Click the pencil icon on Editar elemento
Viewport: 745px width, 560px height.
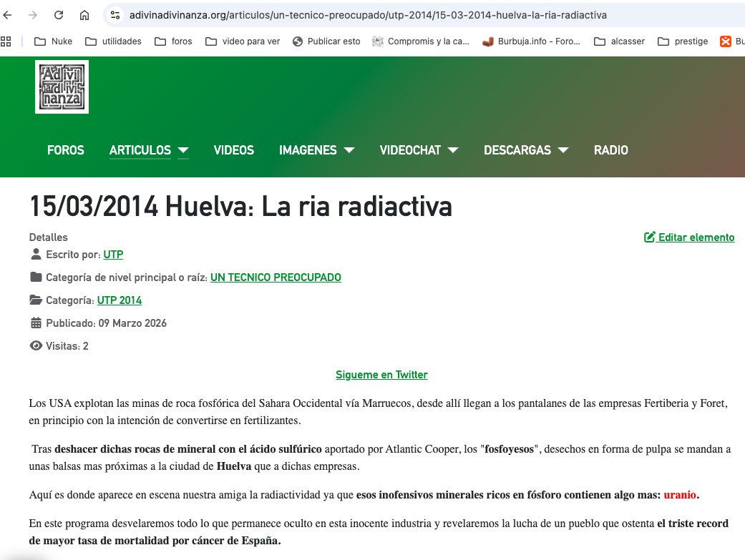(x=650, y=237)
